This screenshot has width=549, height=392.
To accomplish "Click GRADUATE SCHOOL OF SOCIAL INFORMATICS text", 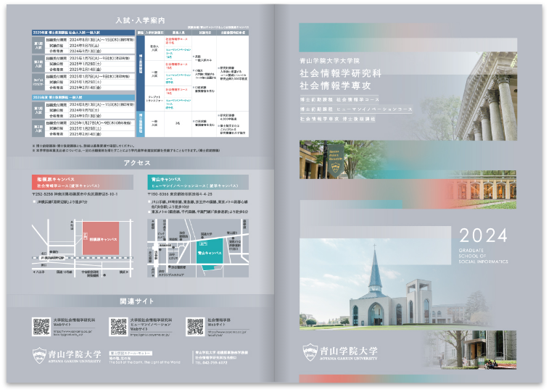I will pos(483,256).
